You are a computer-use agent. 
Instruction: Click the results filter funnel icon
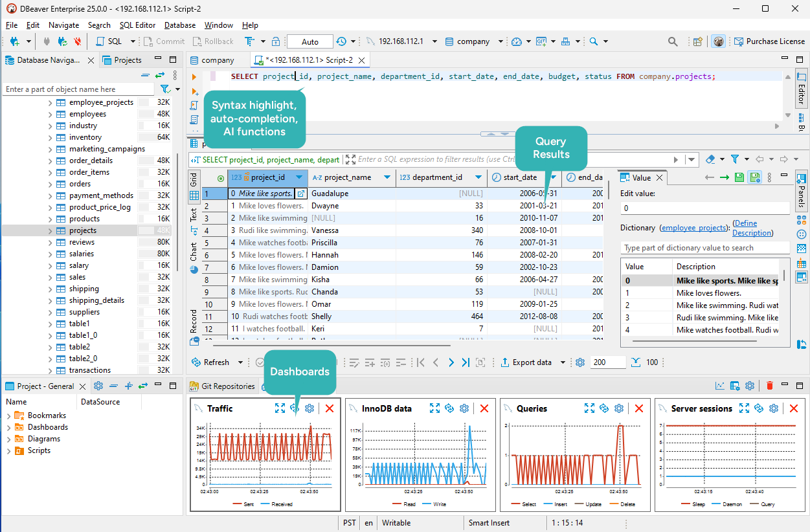click(735, 159)
